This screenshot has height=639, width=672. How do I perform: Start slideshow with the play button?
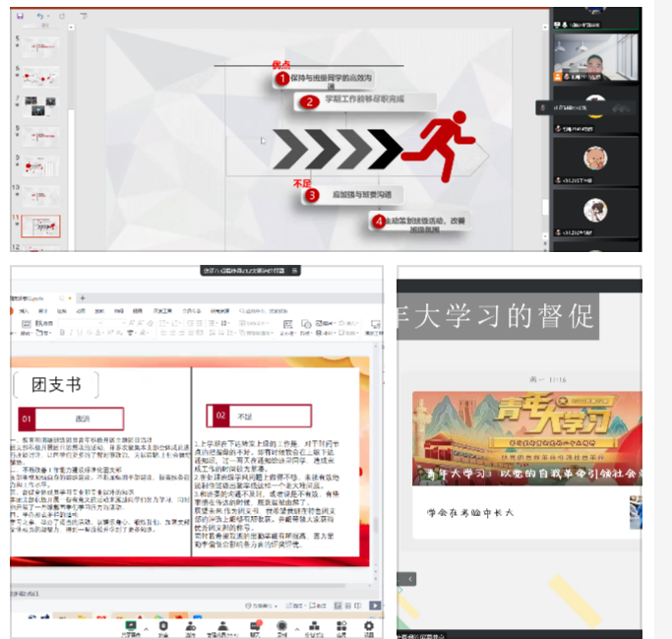[374, 606]
